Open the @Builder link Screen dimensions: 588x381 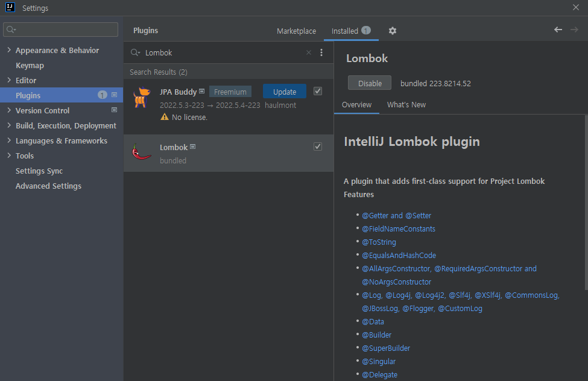click(376, 335)
